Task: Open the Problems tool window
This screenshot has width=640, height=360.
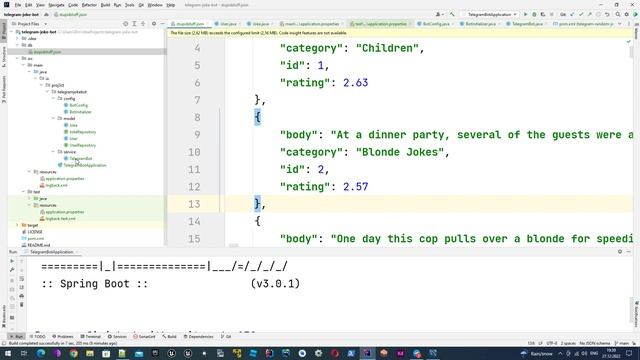Action: pyautogui.click(x=63, y=337)
